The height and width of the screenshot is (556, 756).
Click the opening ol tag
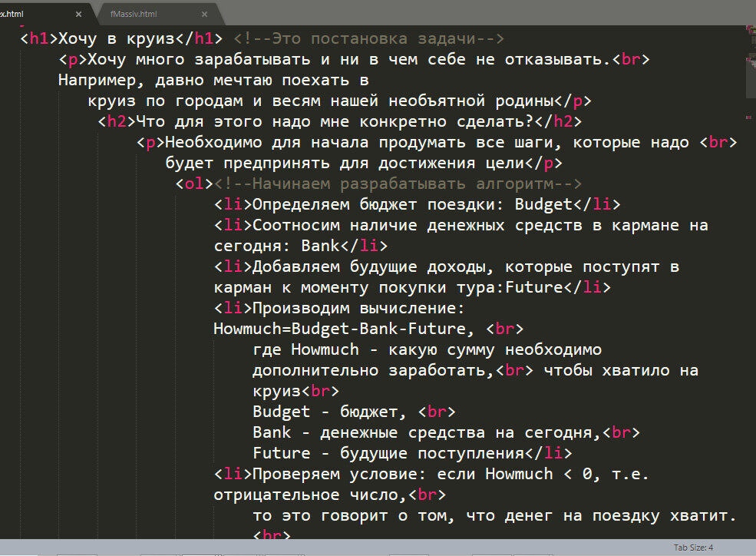(x=194, y=184)
